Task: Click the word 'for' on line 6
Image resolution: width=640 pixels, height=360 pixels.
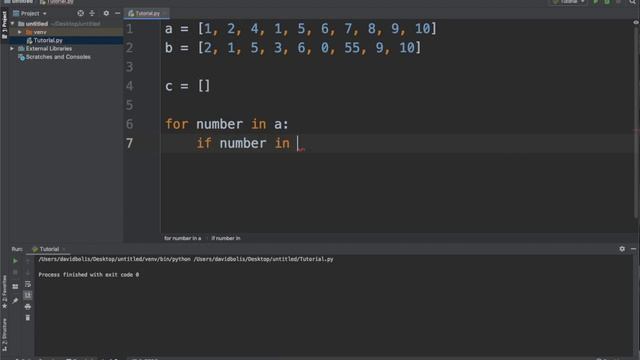Action: pos(176,124)
